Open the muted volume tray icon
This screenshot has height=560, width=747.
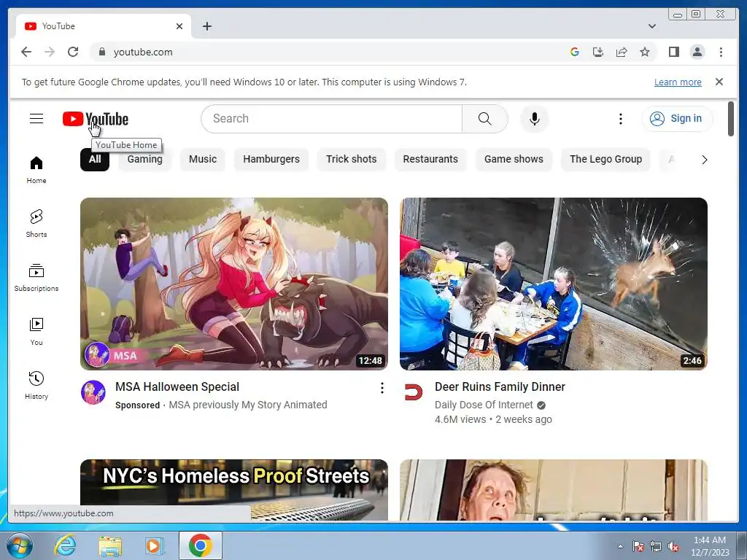pyautogui.click(x=673, y=547)
